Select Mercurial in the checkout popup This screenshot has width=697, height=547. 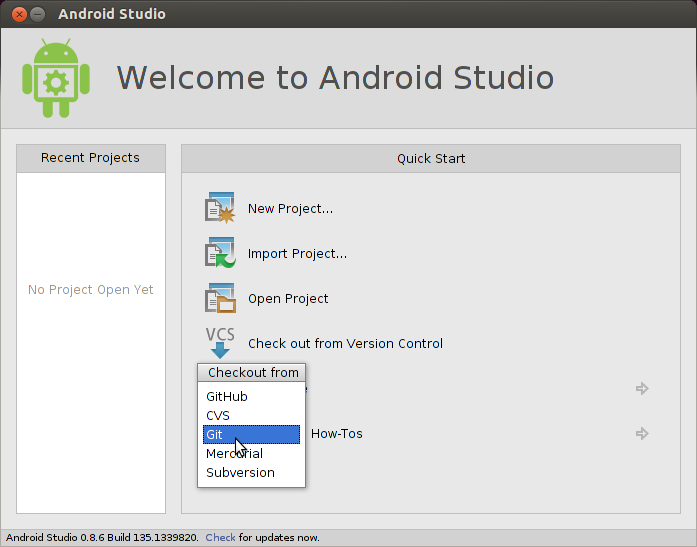pos(235,453)
